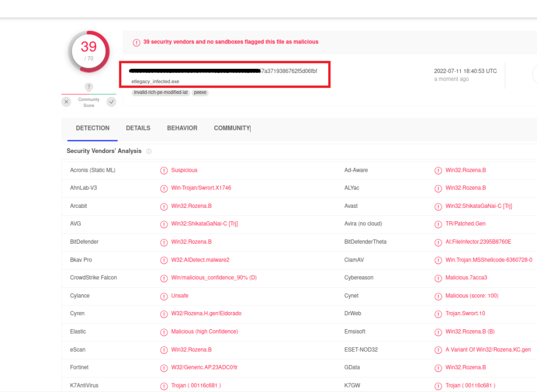Click the TR/Patched.Gen result
Image resolution: width=537 pixels, height=392 pixels.
point(466,223)
